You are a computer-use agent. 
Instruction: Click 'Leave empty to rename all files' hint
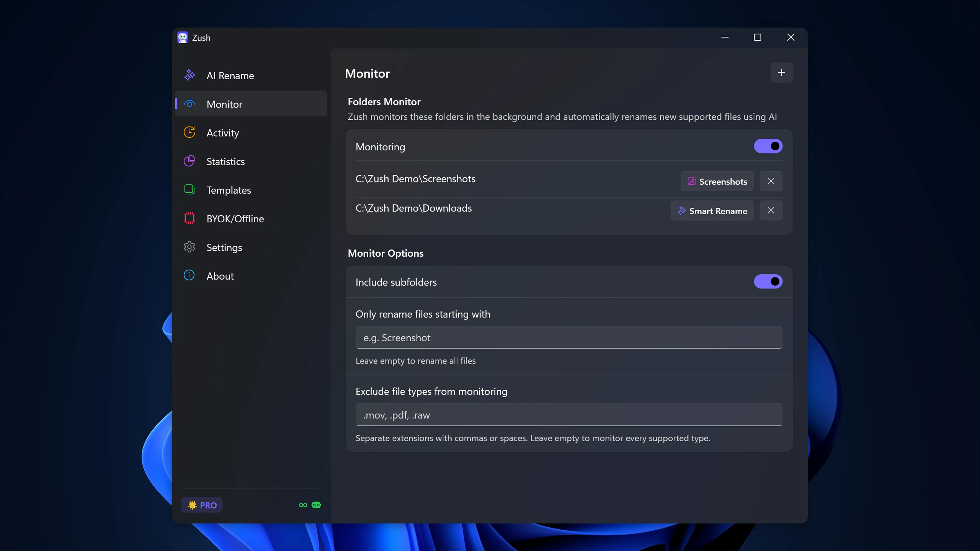point(415,361)
